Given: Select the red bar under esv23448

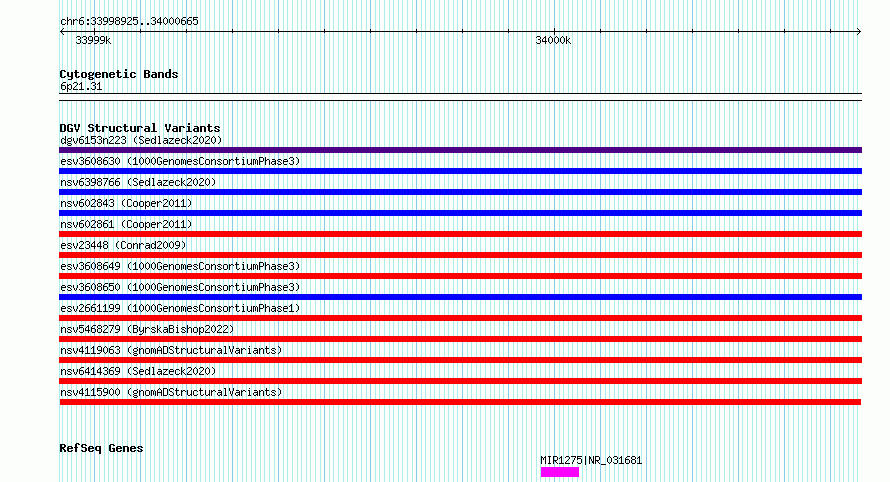Looking at the screenshot, I should [x=460, y=255].
